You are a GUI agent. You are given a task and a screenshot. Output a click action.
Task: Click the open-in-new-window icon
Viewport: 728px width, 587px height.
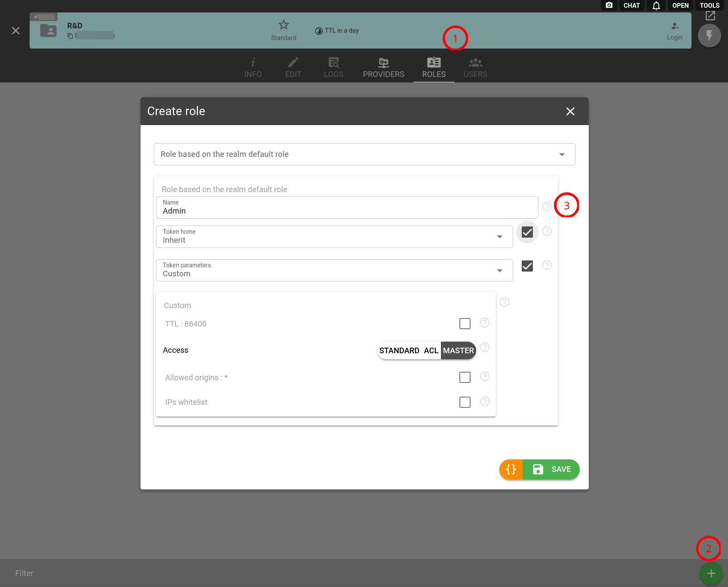click(x=710, y=16)
